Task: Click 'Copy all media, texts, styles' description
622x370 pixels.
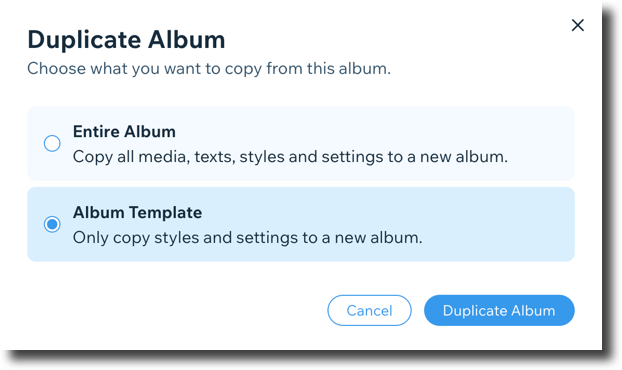Action: point(290,157)
